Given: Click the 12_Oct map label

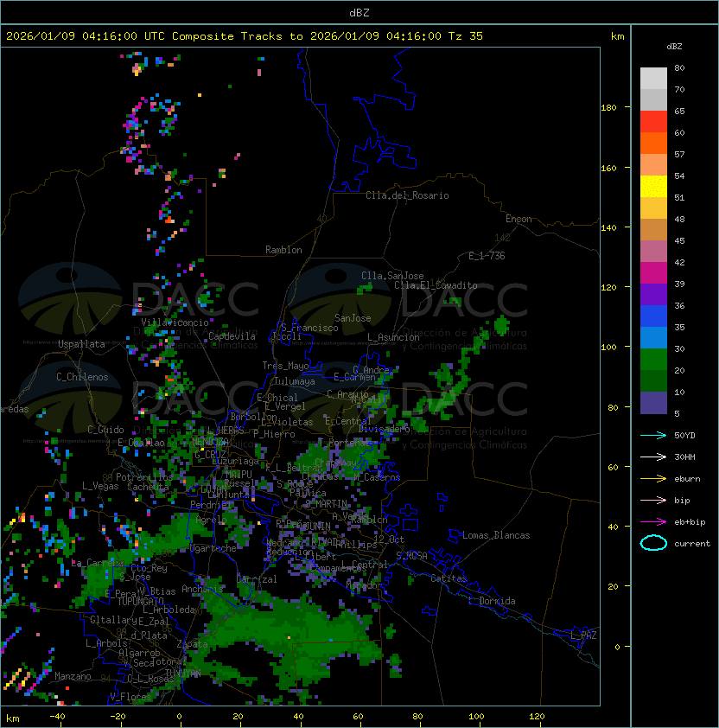Looking at the screenshot, I should click(x=389, y=540).
